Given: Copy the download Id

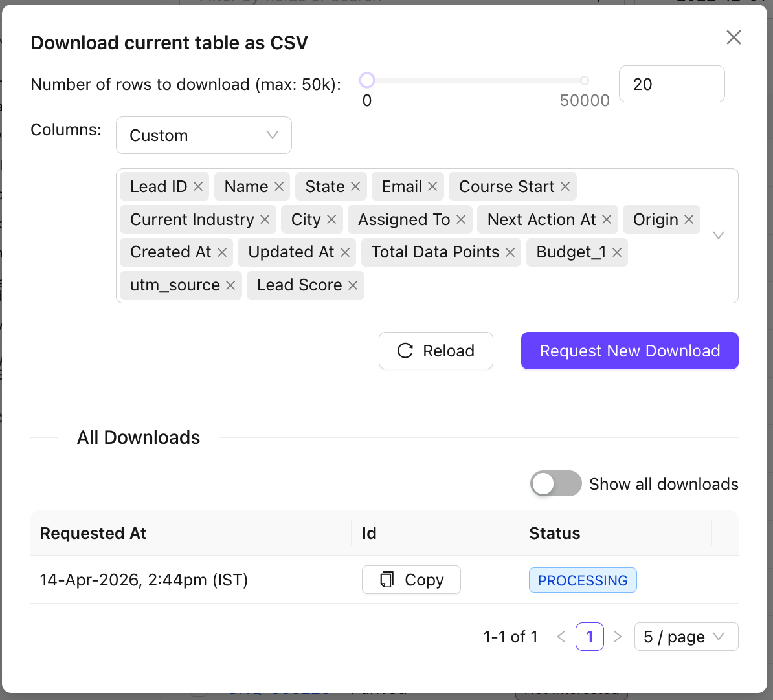Looking at the screenshot, I should coord(411,580).
